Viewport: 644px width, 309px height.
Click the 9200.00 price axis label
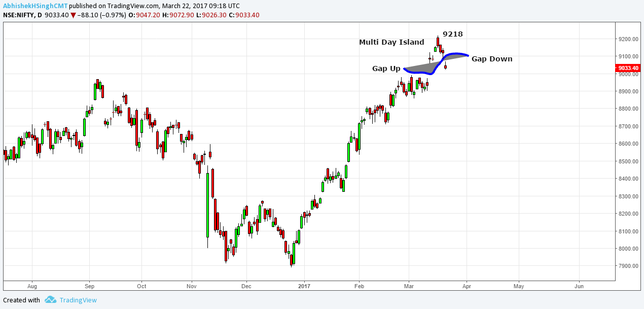(x=628, y=39)
